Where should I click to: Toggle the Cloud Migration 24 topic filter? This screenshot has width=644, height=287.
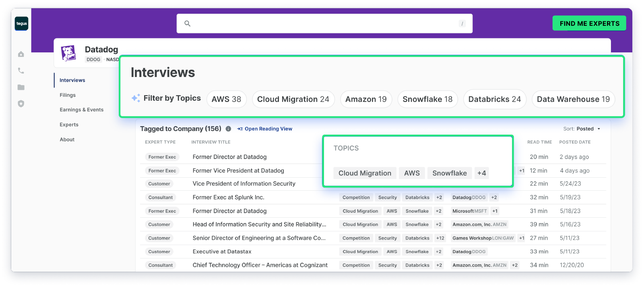pyautogui.click(x=293, y=99)
